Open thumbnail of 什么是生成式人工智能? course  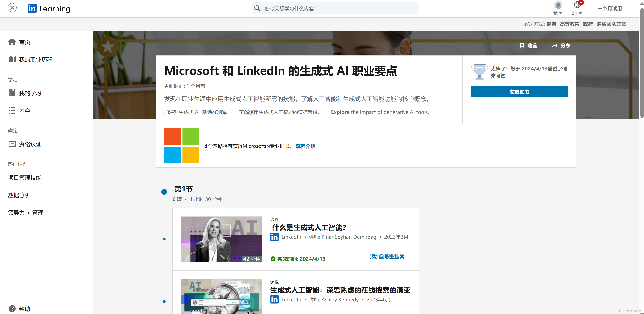(221, 239)
